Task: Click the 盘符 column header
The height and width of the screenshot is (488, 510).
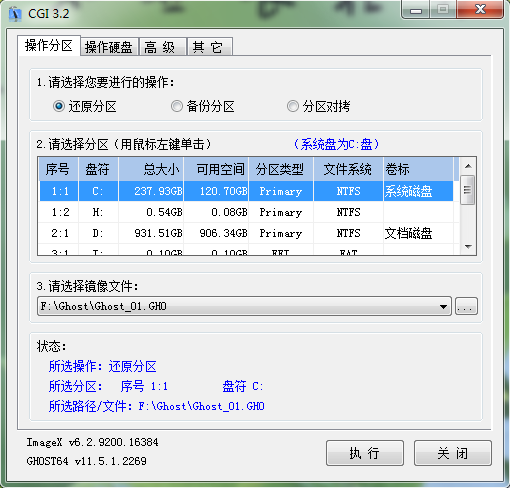Action: coord(98,169)
